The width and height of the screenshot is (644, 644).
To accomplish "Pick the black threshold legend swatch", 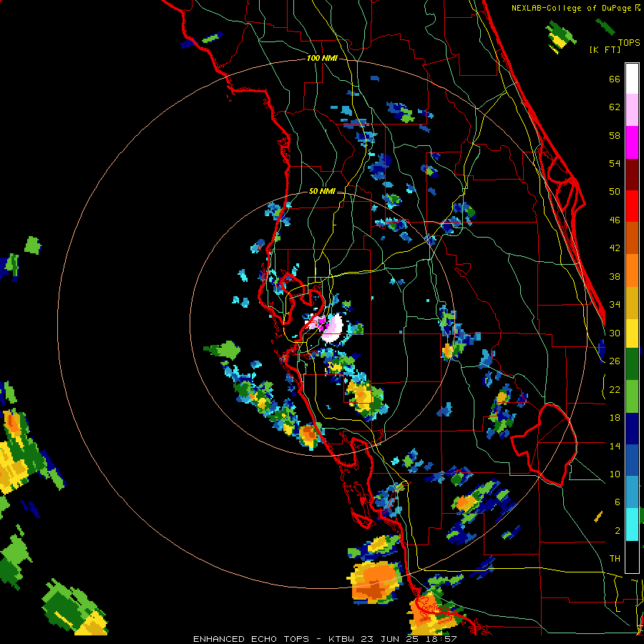I will coord(632,557).
